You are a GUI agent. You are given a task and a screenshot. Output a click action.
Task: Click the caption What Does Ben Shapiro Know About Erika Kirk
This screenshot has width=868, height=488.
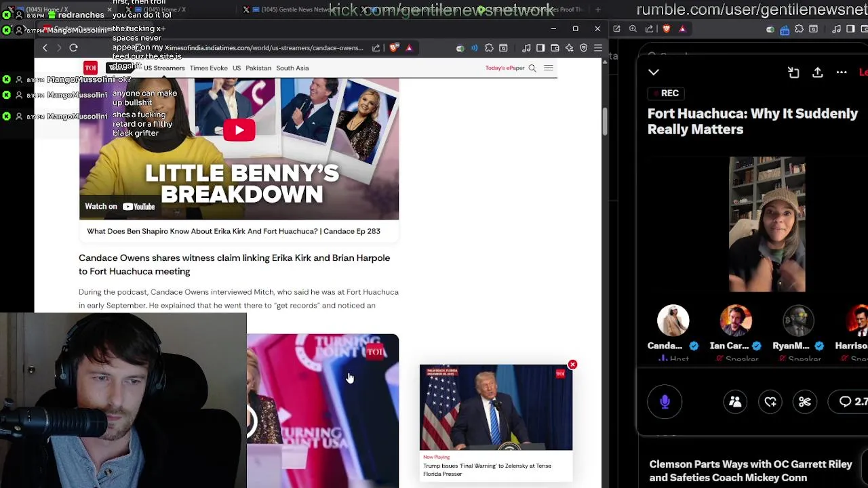(233, 231)
